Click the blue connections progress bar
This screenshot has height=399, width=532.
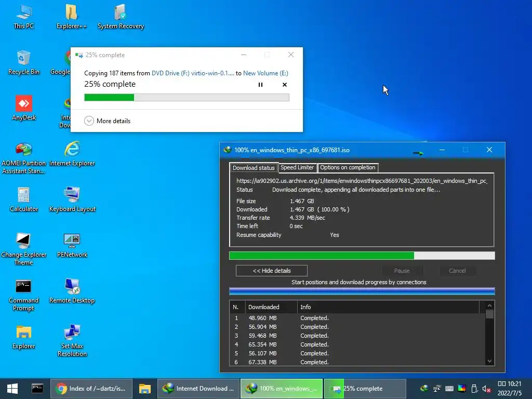[362, 291]
